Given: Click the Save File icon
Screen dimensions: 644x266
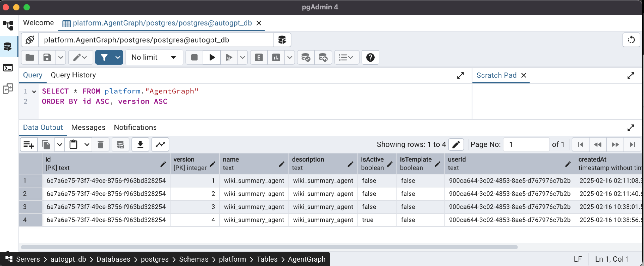Looking at the screenshot, I should 47,57.
